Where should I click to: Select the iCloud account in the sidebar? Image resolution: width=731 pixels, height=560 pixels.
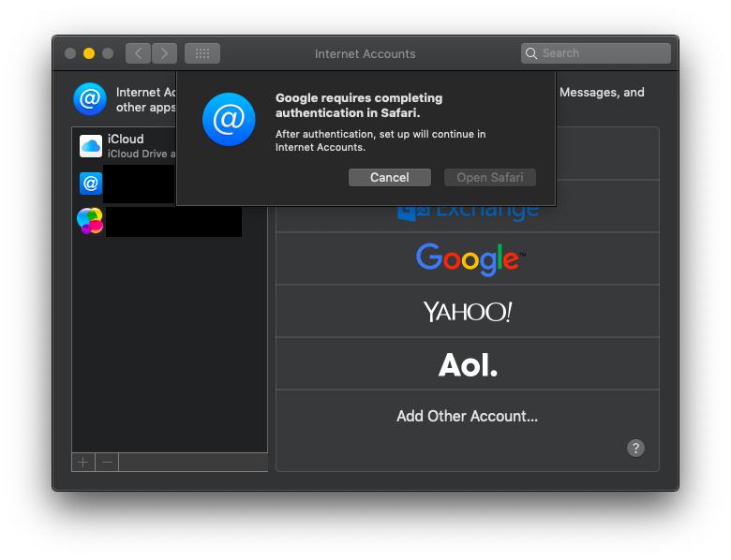coord(125,146)
